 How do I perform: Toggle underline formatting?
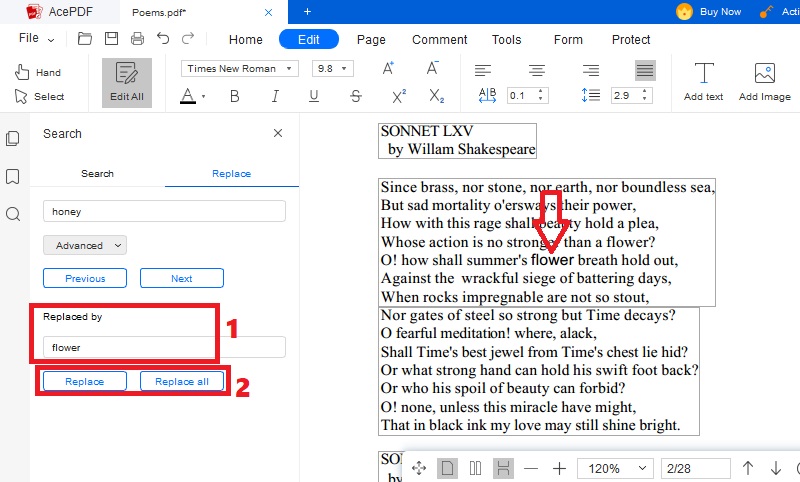click(314, 96)
